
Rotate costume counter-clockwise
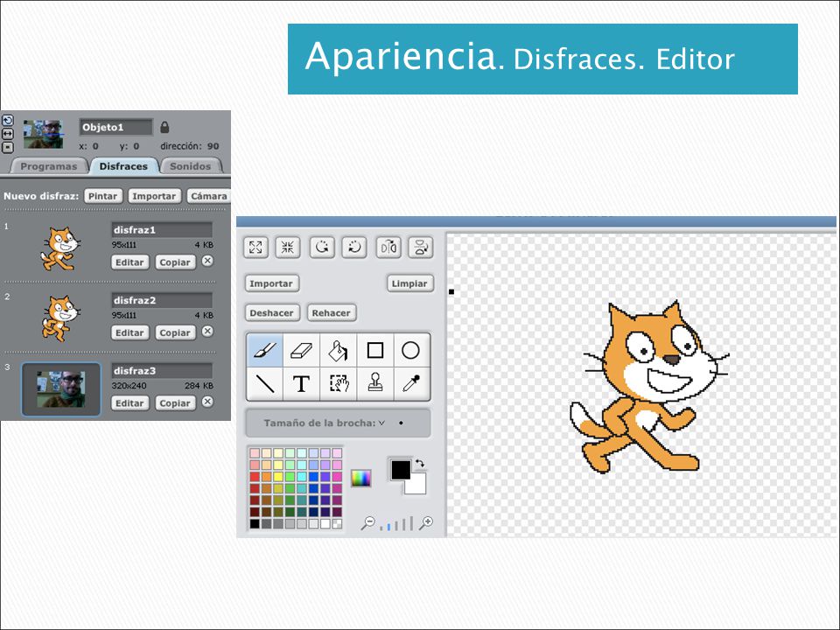(x=322, y=248)
